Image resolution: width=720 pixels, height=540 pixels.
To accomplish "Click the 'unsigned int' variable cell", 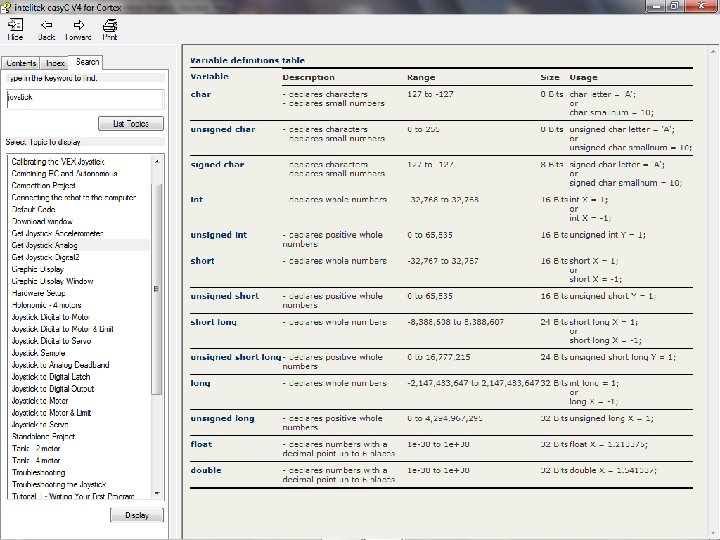I will 219,235.
